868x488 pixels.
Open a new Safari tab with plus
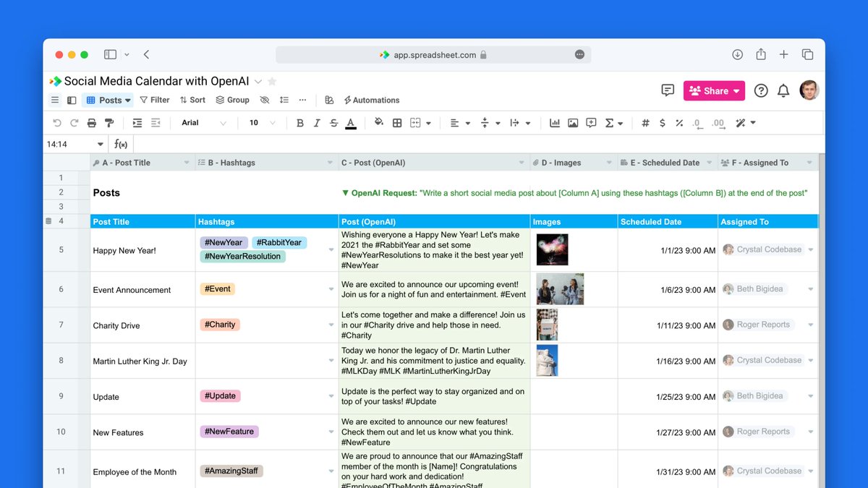(x=784, y=54)
